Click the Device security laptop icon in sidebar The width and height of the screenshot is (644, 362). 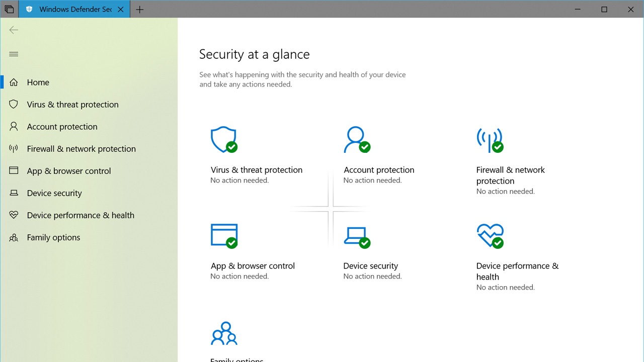tap(14, 193)
